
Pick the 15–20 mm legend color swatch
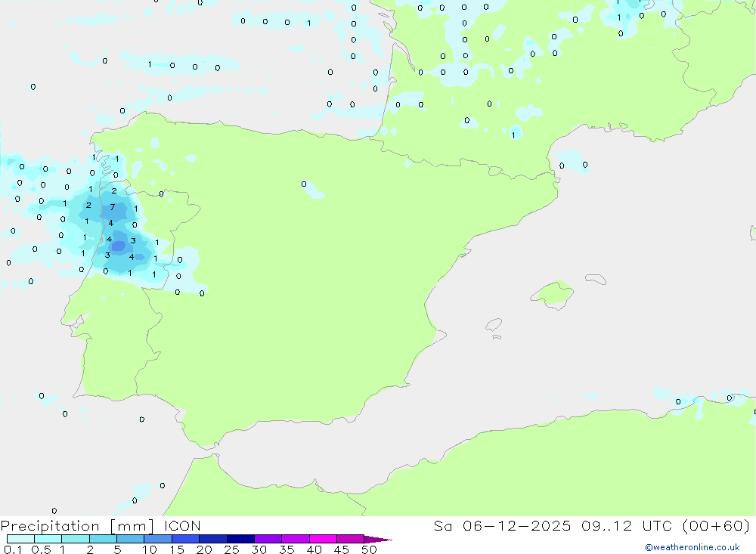point(185,539)
